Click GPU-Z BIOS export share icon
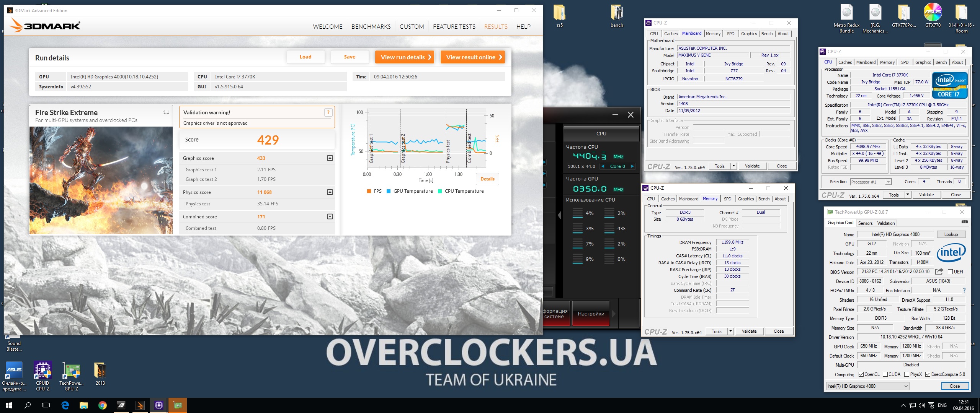The image size is (980, 413). click(x=939, y=272)
